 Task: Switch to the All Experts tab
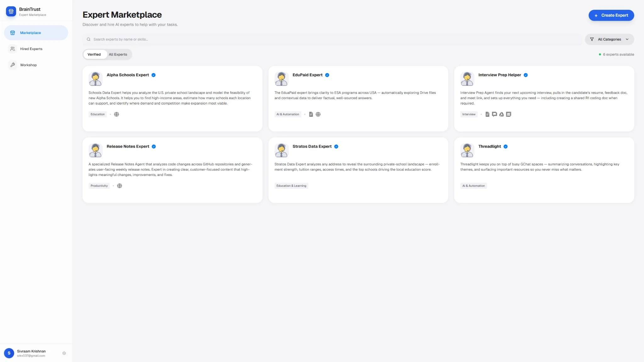point(118,54)
